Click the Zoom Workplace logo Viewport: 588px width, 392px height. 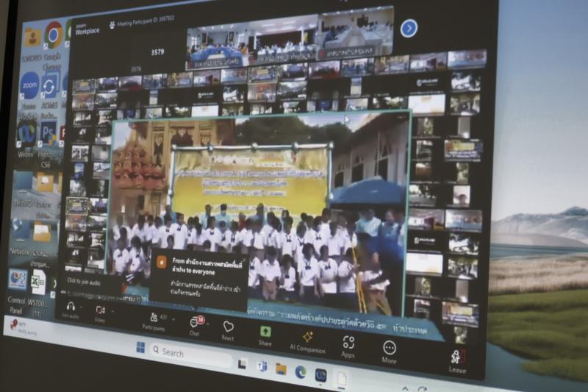pos(87,30)
